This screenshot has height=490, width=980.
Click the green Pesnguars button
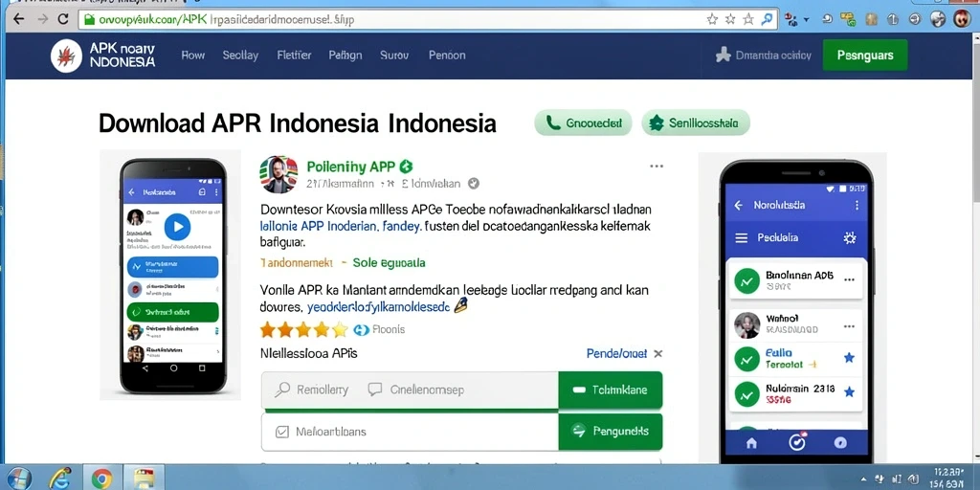coord(865,55)
